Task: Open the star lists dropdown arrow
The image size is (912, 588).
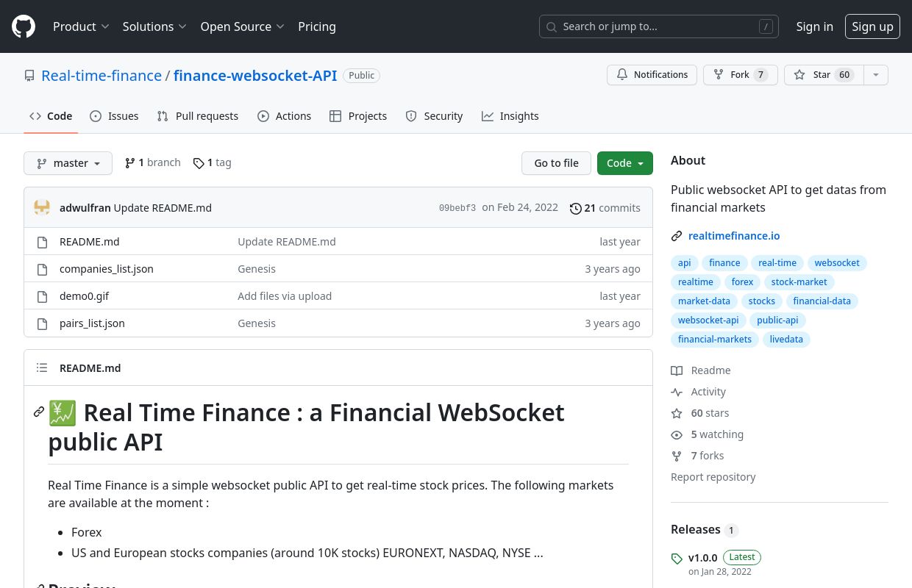Action: (x=876, y=75)
